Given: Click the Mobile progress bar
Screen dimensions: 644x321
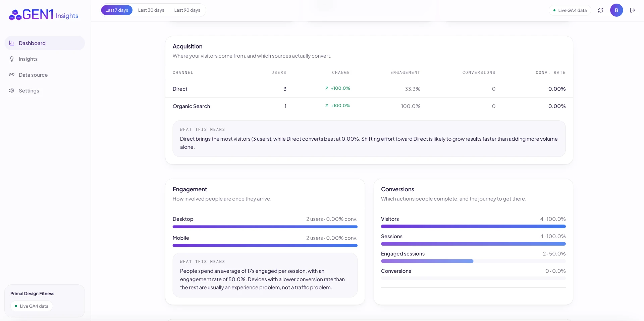Looking at the screenshot, I should 265,246.
